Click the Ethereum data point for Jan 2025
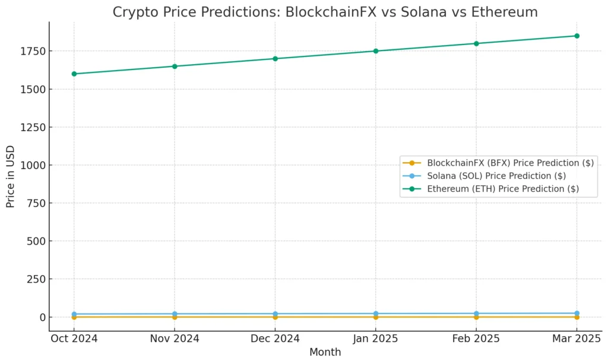Screen dimensions: 608x364 [x=375, y=51]
